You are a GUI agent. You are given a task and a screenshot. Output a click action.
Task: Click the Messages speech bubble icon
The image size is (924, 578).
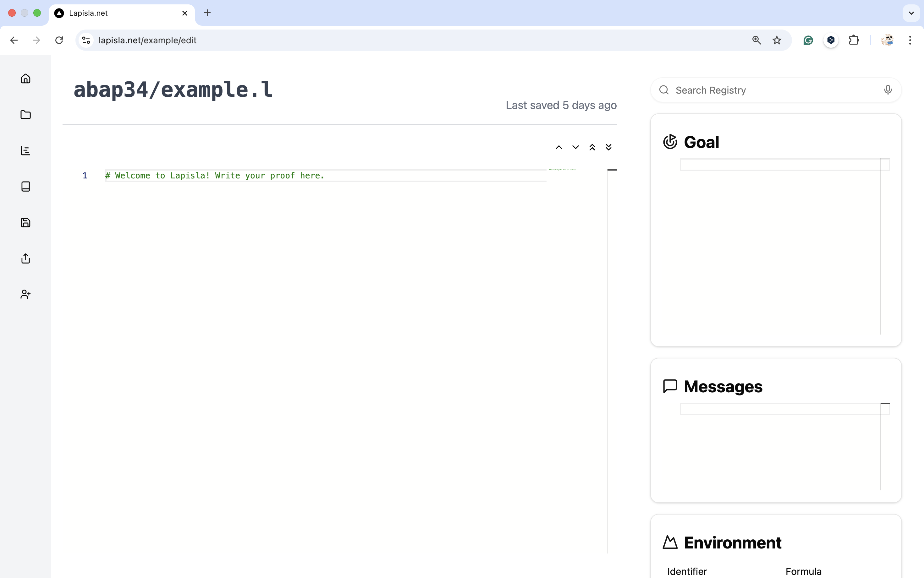click(670, 386)
